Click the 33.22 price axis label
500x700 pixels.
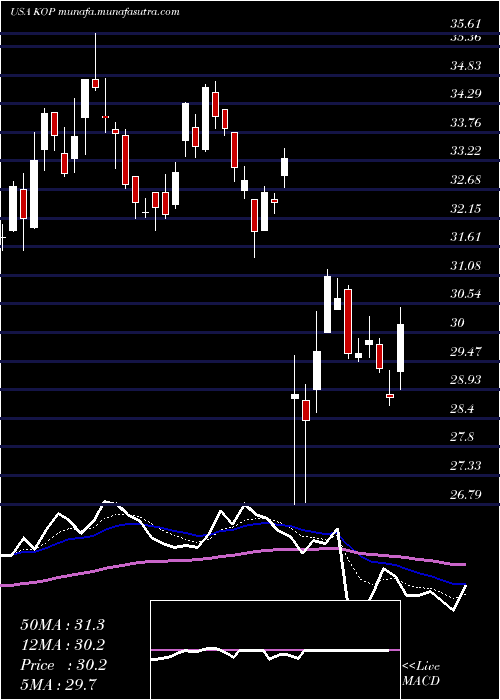click(x=465, y=151)
